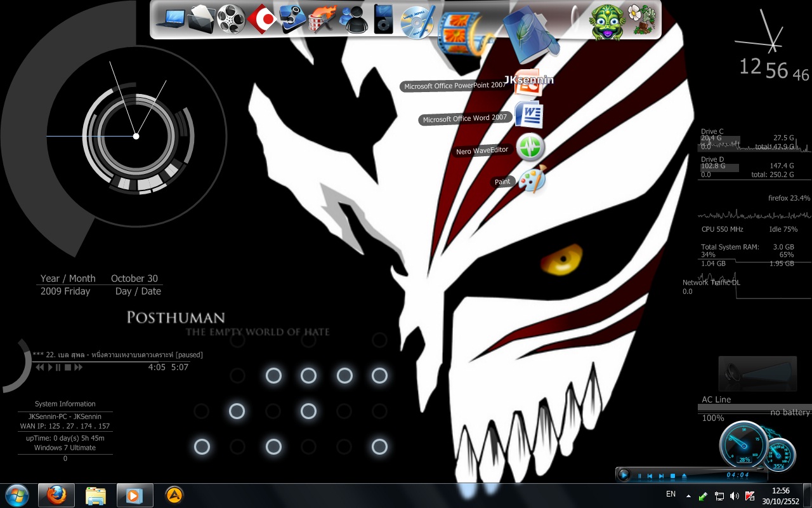This screenshot has height=508, width=812.
Task: Click the Paint label
Action: [502, 182]
